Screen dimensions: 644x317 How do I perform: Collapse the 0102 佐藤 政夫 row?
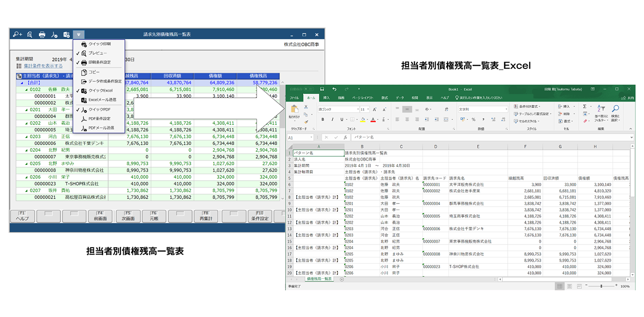click(x=26, y=90)
